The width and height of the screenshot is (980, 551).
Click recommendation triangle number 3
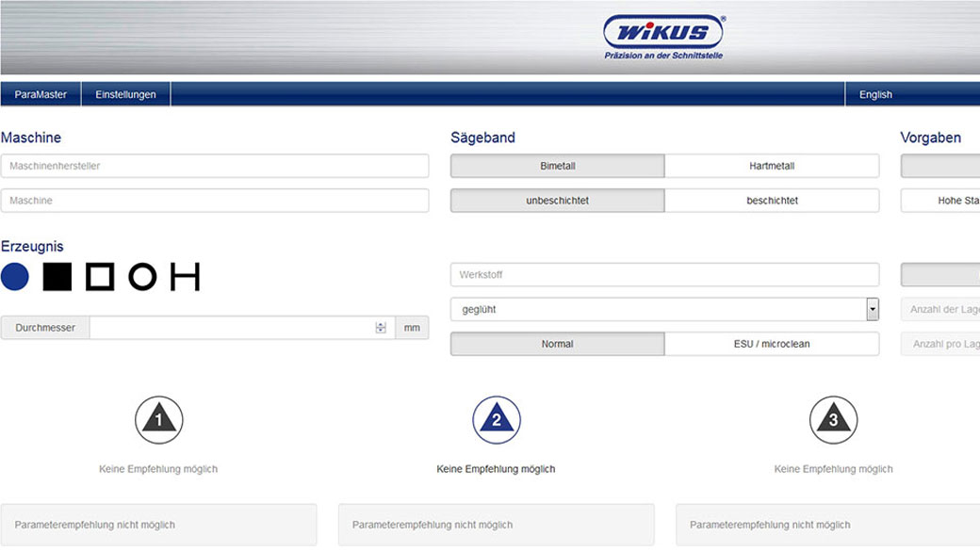tap(833, 420)
